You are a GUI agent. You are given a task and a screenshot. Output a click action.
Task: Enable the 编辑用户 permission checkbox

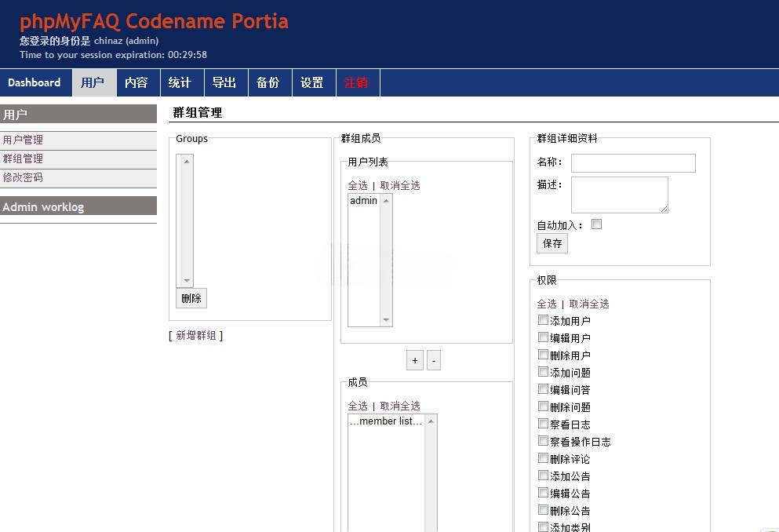[544, 337]
